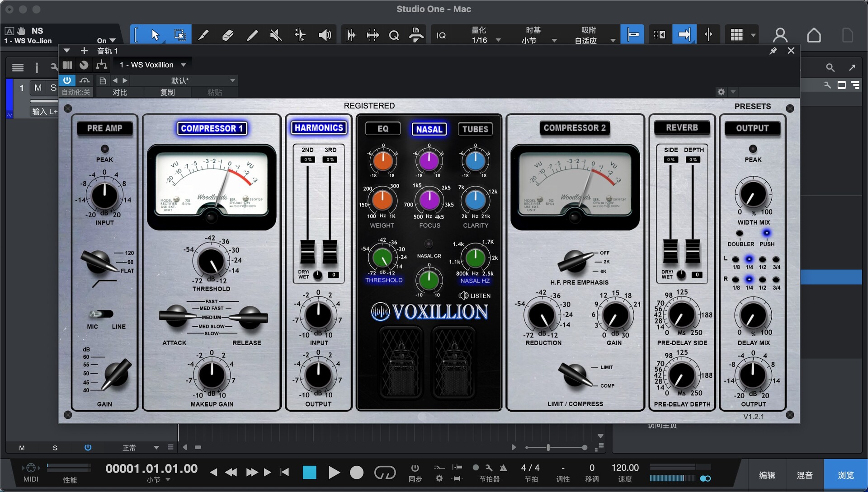Screen dimensions: 868x492
Task: Enable the DOUBLER button
Action: 740,234
